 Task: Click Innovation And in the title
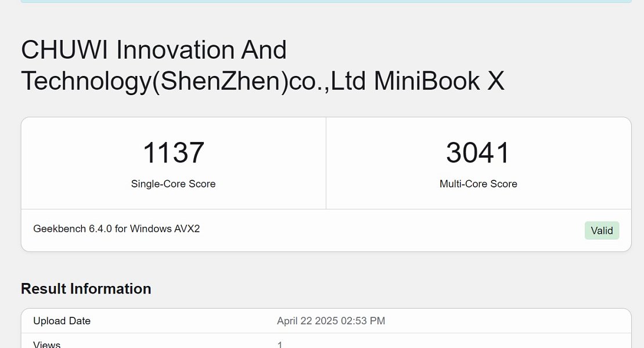click(x=202, y=50)
